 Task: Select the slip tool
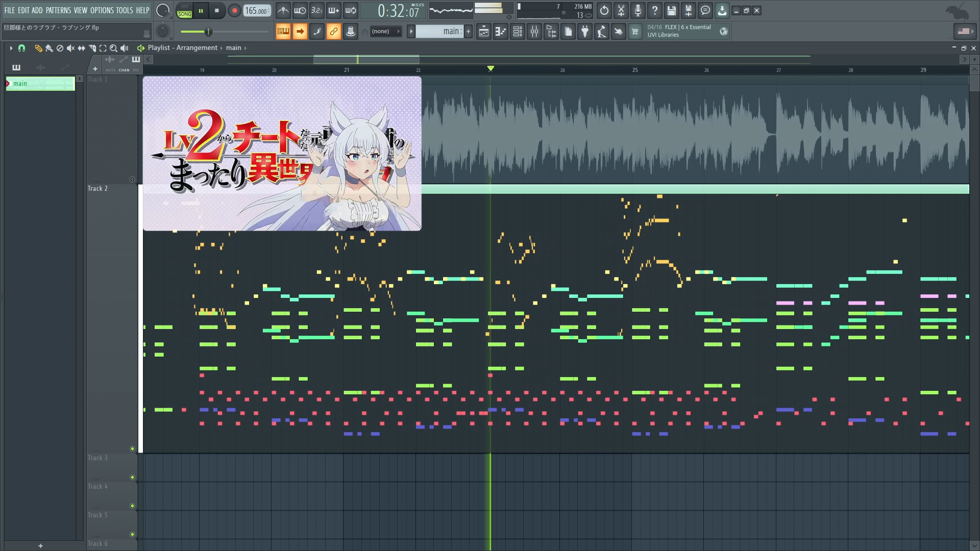81,48
